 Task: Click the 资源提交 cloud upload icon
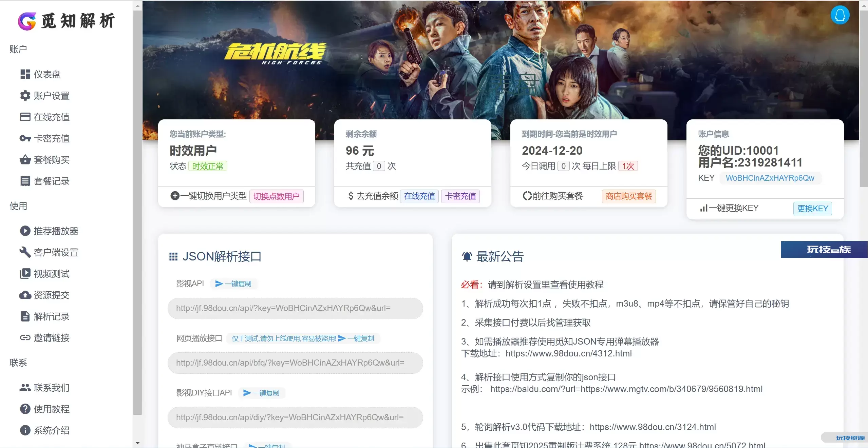(25, 295)
